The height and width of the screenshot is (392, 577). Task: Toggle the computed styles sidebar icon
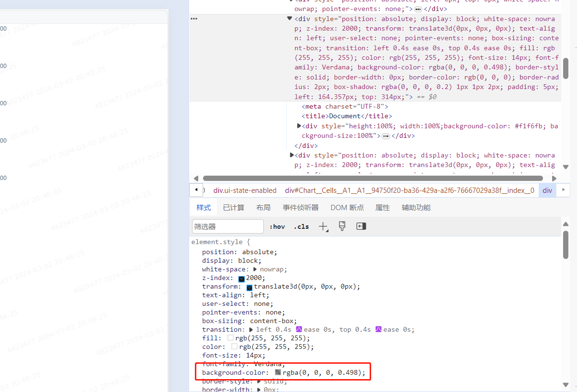pyautogui.click(x=361, y=226)
